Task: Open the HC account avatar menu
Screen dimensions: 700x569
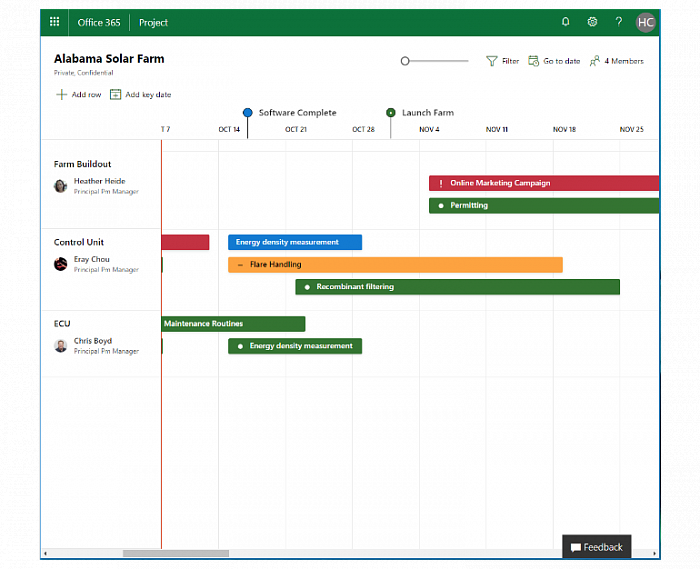Action: 646,22
